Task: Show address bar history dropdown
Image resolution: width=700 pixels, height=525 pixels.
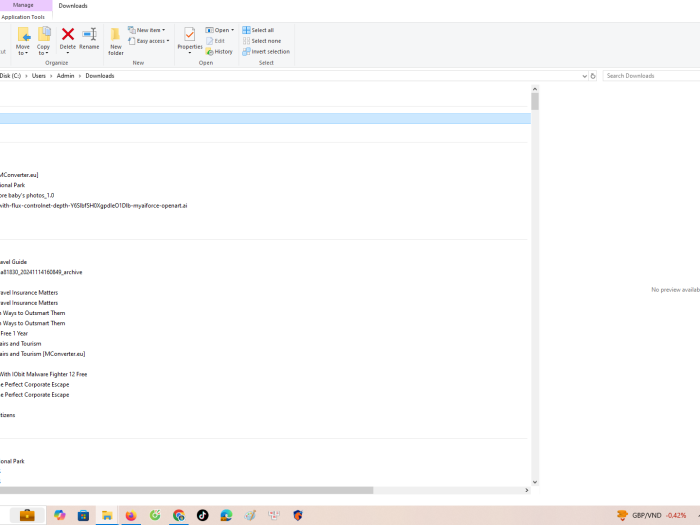Action: coord(584,76)
